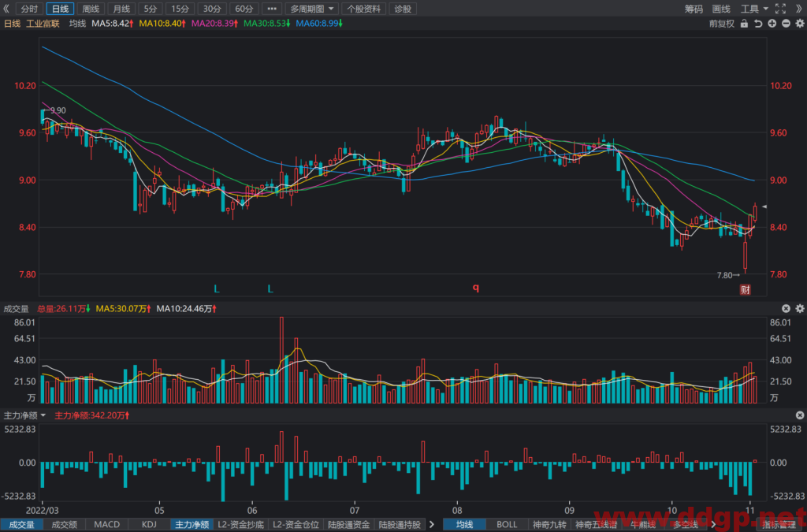The width and height of the screenshot is (807, 532).
Task: Open more periods with ellipsis button
Action: click(x=272, y=9)
